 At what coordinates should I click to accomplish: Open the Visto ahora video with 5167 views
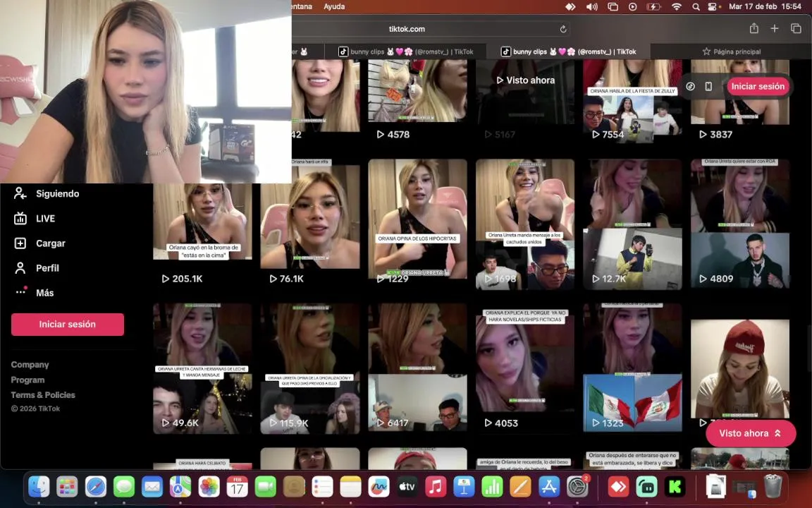point(524,101)
